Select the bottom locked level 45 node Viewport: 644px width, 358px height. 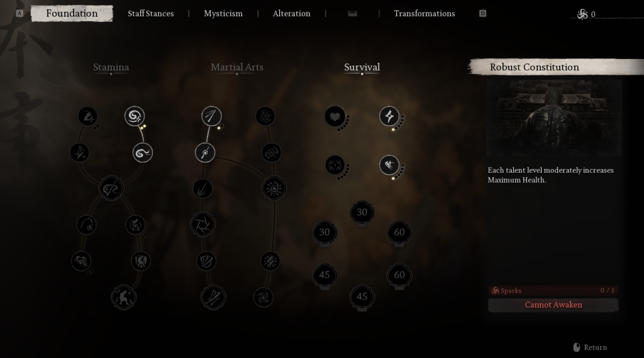(362, 297)
